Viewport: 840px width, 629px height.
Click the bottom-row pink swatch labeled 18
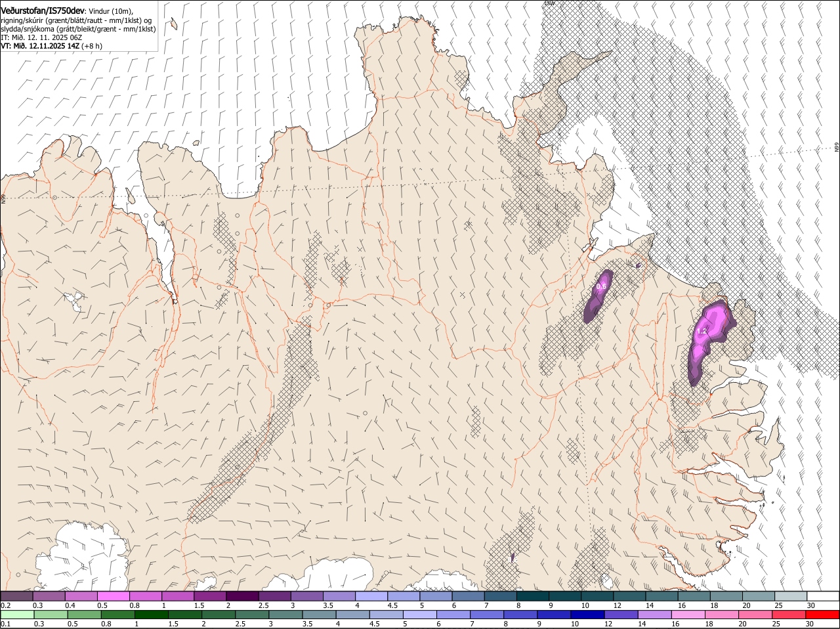click(722, 615)
